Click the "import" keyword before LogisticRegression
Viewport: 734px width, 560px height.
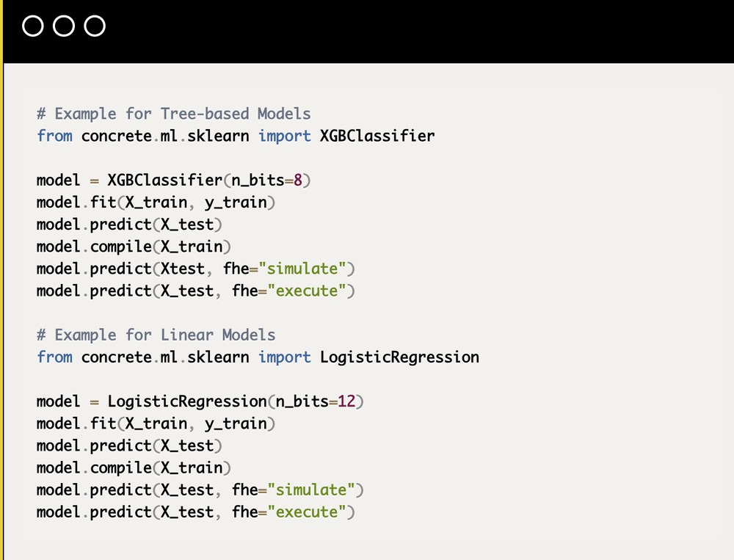(284, 357)
